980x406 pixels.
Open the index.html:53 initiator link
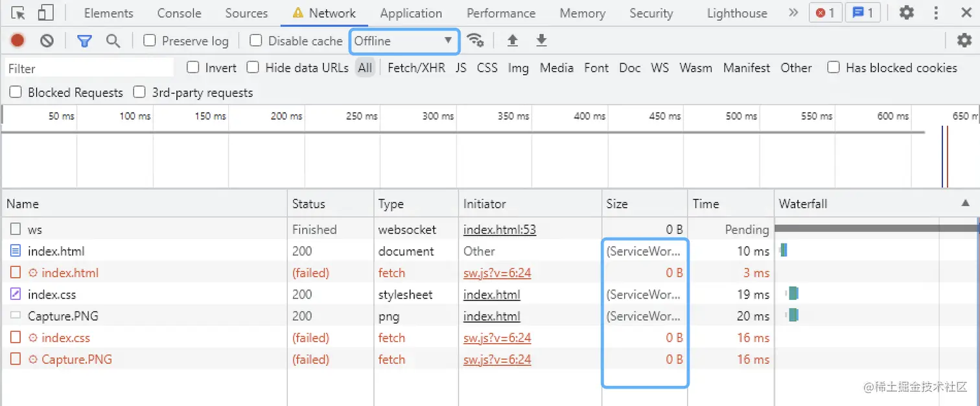[x=499, y=229]
